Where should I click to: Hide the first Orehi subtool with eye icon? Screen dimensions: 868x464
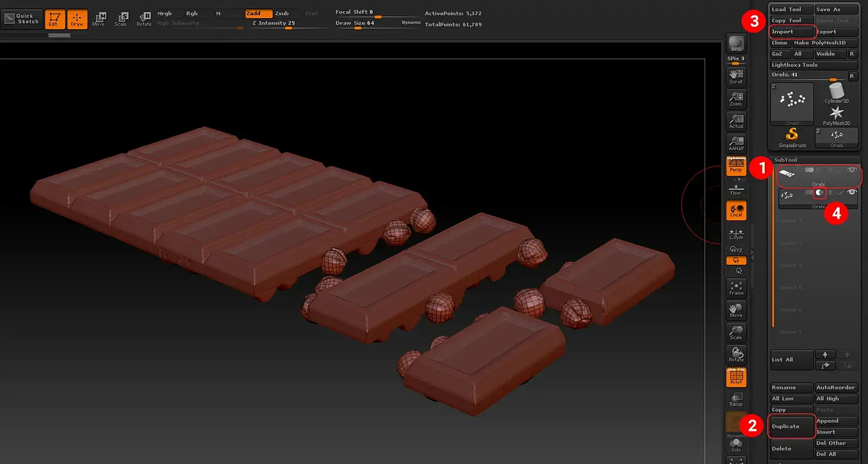(x=852, y=170)
